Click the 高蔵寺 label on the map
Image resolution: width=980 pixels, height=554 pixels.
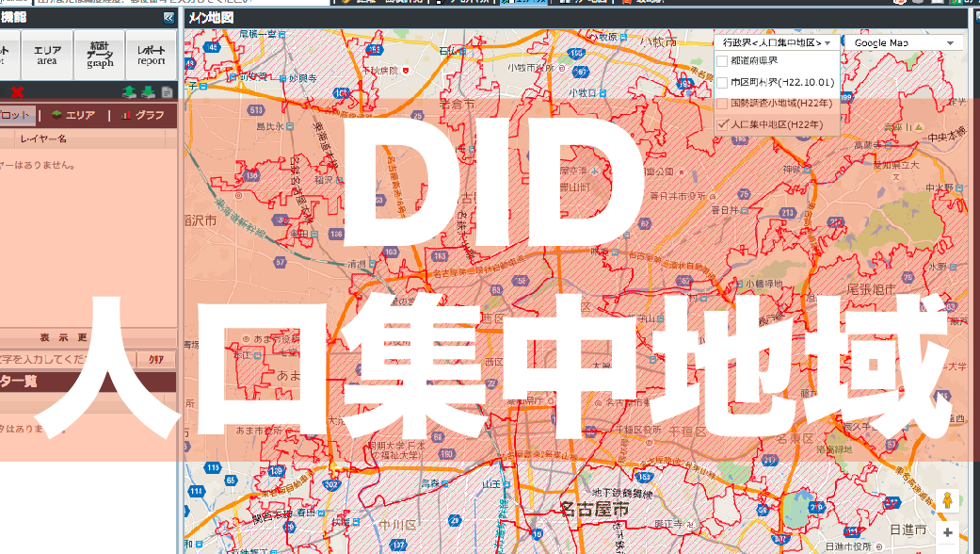(867, 144)
